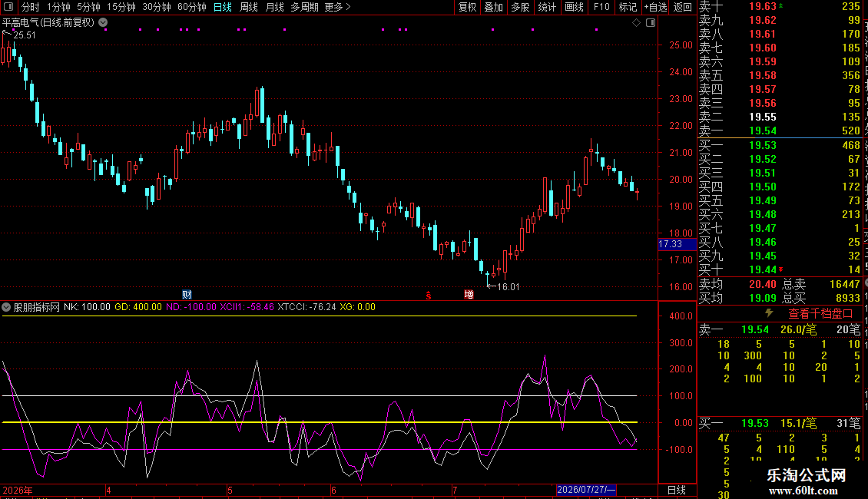Expand the 股朋指标网 indicator dropdown arrow
Viewport: 868px width, 499px height.
pyautogui.click(x=6, y=307)
